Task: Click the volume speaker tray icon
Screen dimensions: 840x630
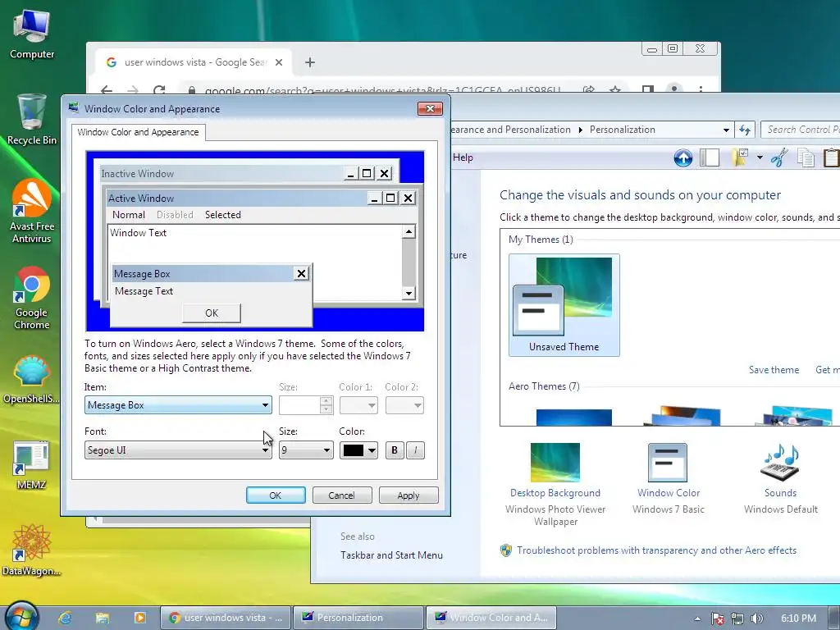Action: tap(757, 619)
